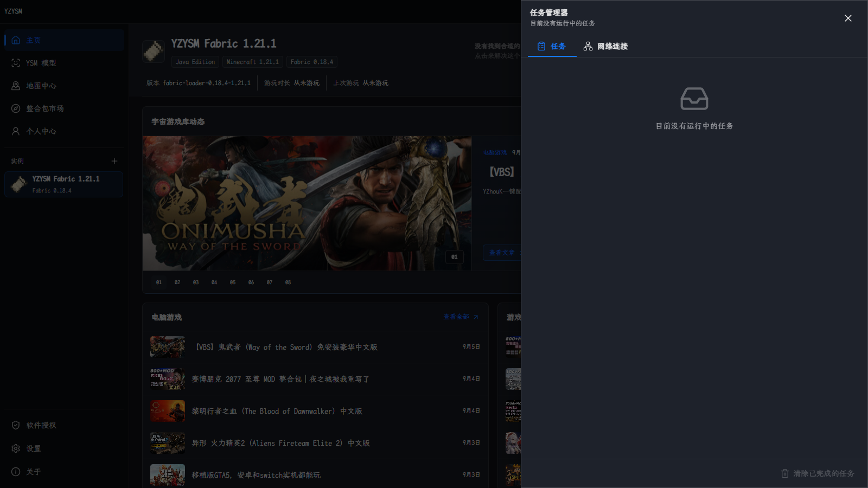The width and height of the screenshot is (868, 488).
Task: Select carousel slide 03
Action: click(x=196, y=282)
